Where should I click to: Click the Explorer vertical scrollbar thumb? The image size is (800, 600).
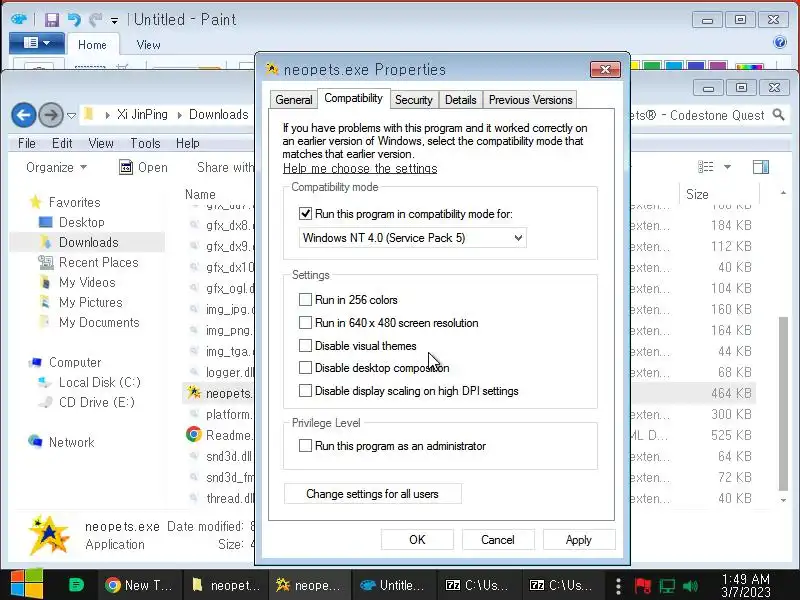(x=784, y=403)
